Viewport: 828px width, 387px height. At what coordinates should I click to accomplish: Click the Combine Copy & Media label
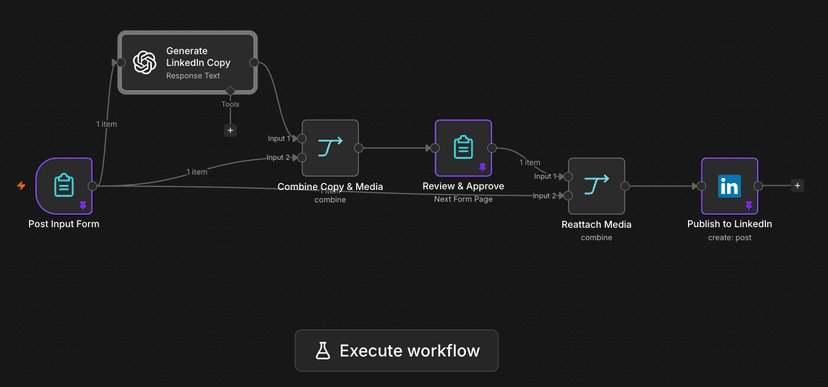331,186
